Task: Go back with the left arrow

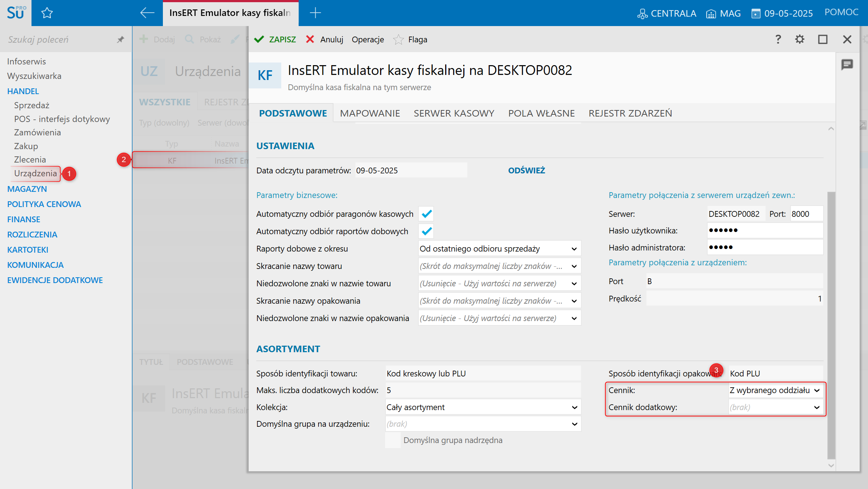Action: coord(147,13)
